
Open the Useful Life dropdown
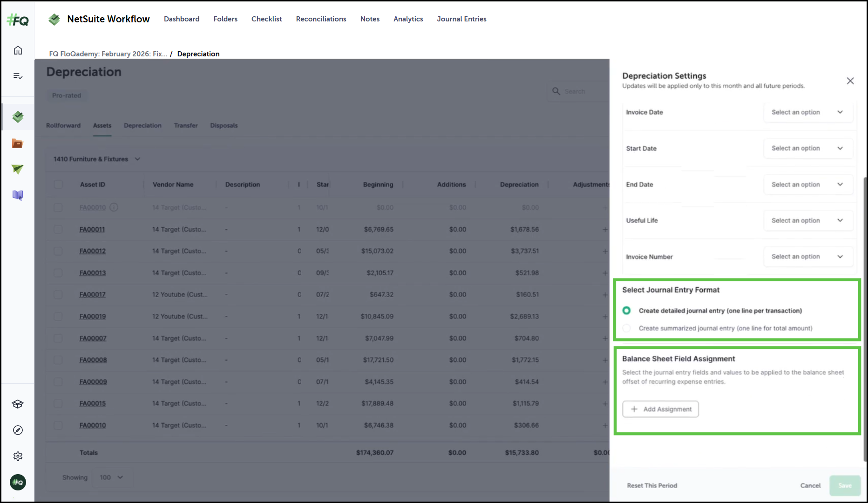(x=808, y=221)
